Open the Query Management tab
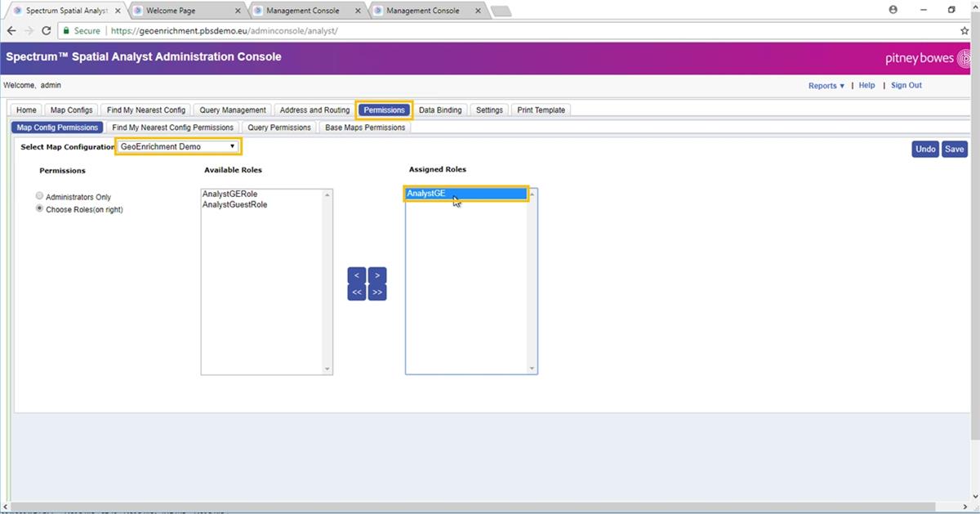This screenshot has height=514, width=980. pyautogui.click(x=233, y=110)
